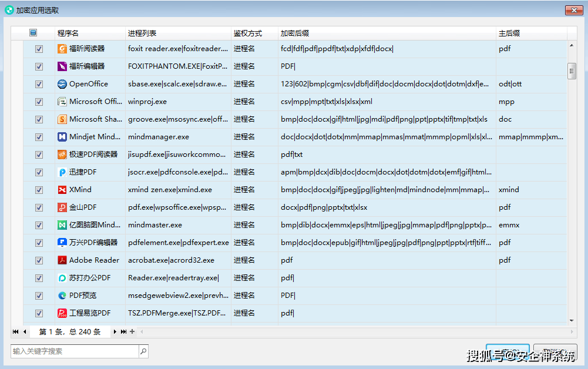Click the Microsoft SharePoint orange icon
588x369 pixels.
point(62,119)
